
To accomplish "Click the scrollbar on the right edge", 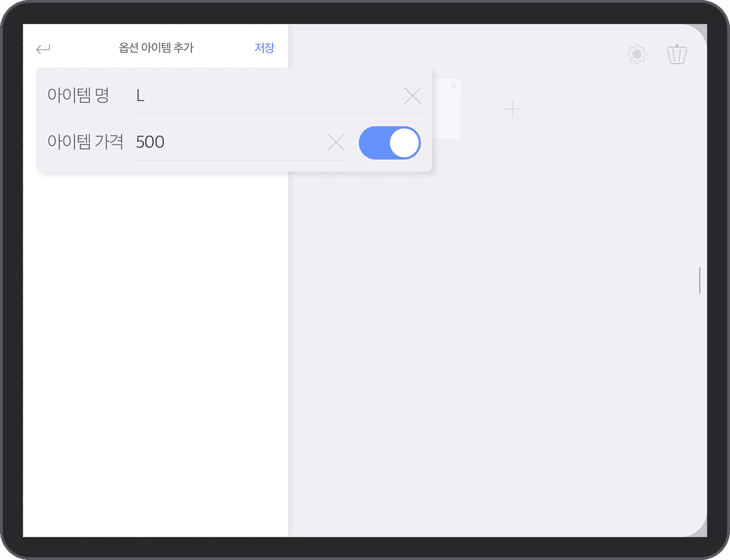I will click(x=699, y=280).
